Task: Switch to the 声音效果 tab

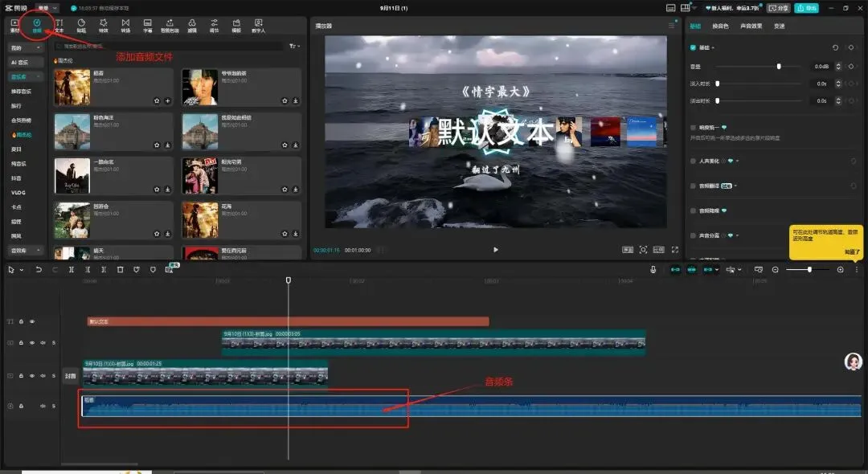Action: coord(751,26)
